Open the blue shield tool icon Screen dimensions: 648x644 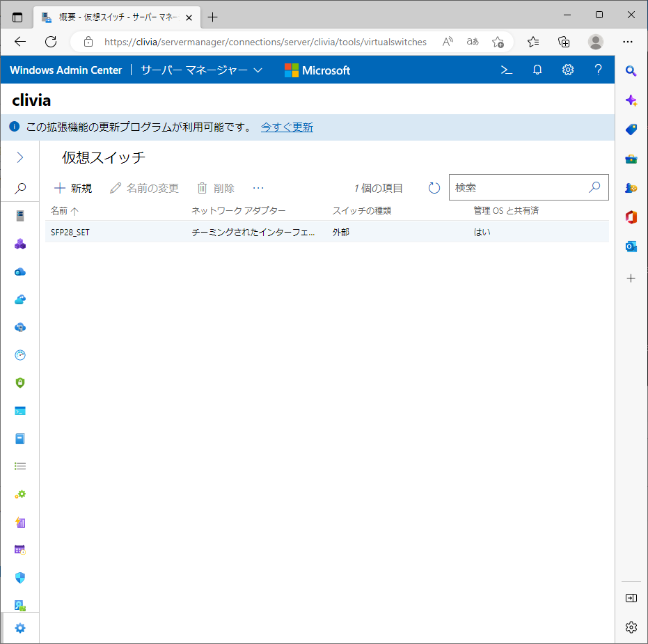19,577
